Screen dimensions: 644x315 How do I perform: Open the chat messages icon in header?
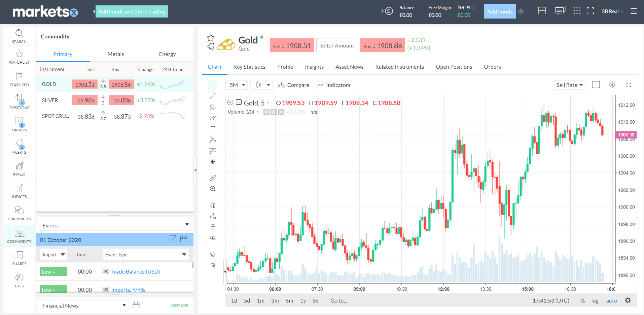(560, 11)
